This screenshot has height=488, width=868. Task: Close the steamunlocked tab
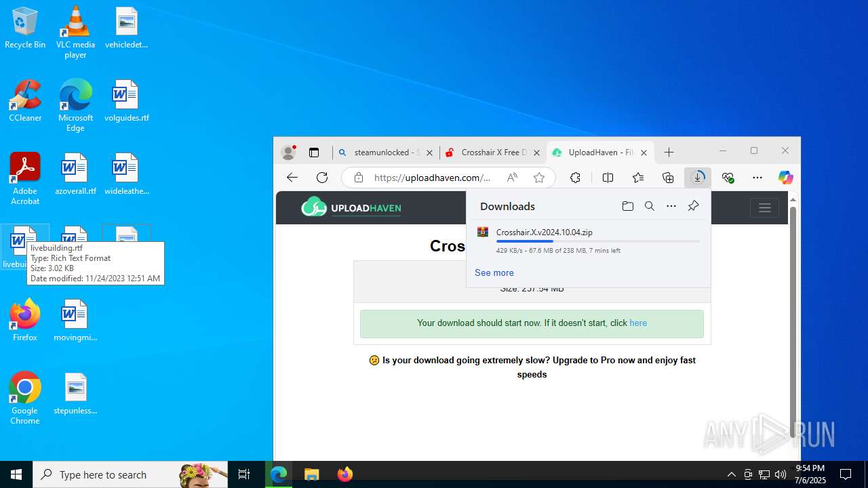tap(429, 152)
